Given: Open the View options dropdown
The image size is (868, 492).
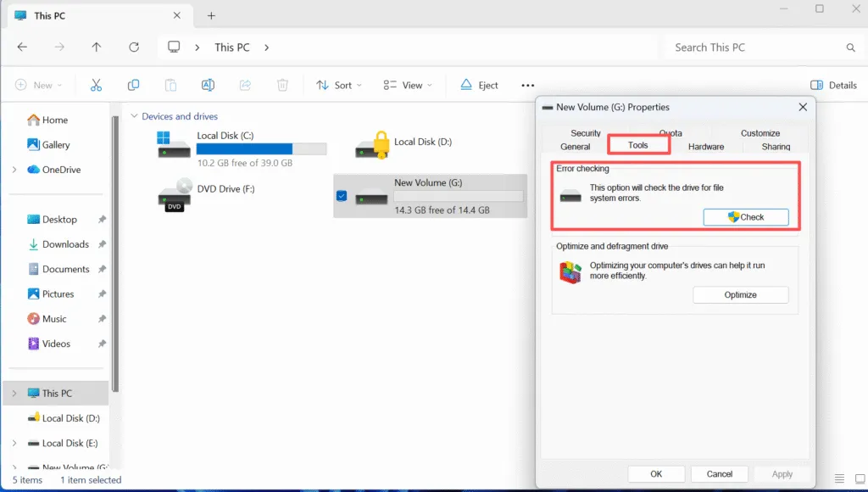Looking at the screenshot, I should (407, 85).
